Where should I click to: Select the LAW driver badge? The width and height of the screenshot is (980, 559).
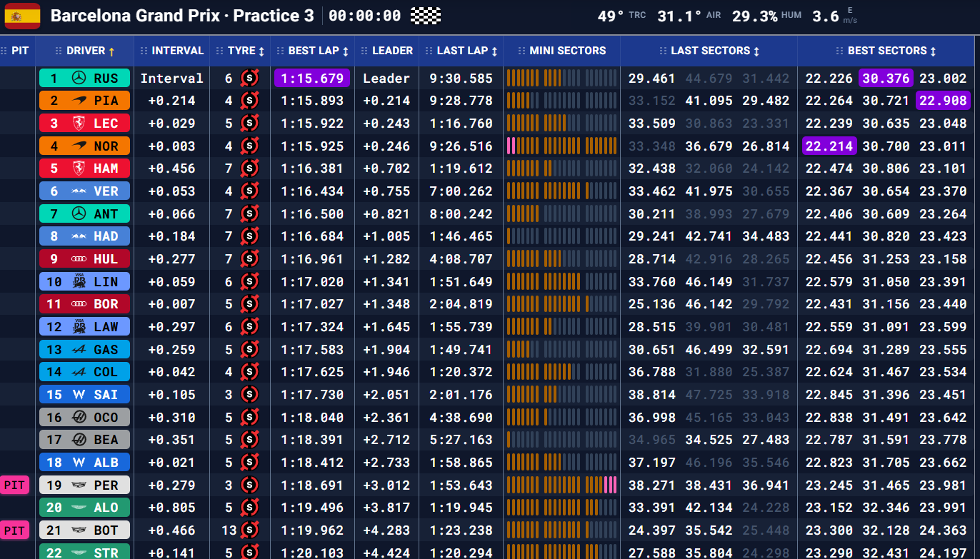[84, 327]
